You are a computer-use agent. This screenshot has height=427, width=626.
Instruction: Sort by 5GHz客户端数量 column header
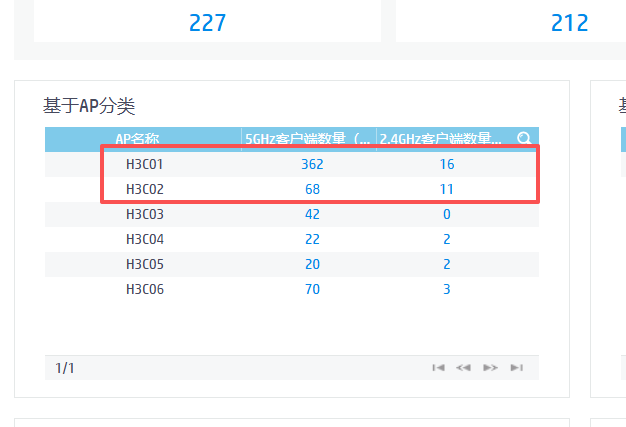tap(308, 139)
